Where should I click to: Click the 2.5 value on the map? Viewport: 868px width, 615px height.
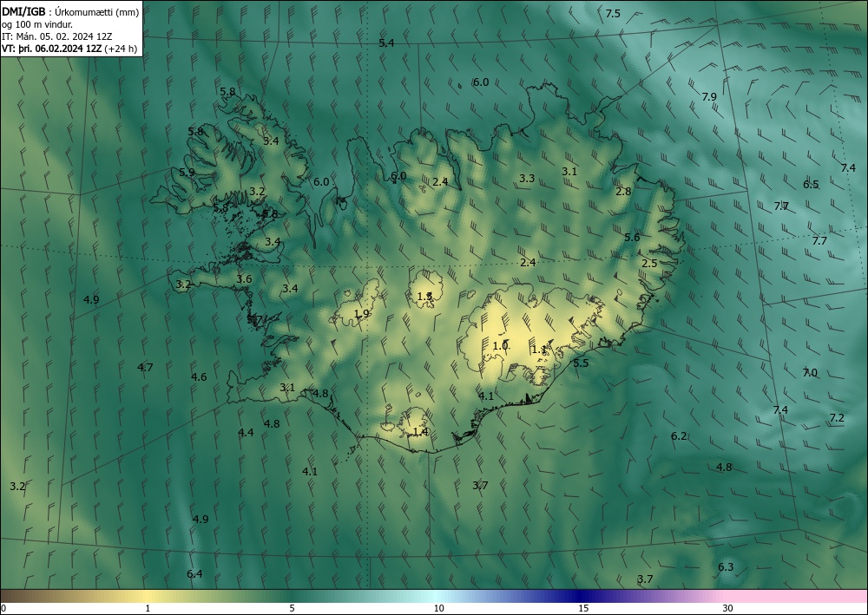(x=649, y=263)
